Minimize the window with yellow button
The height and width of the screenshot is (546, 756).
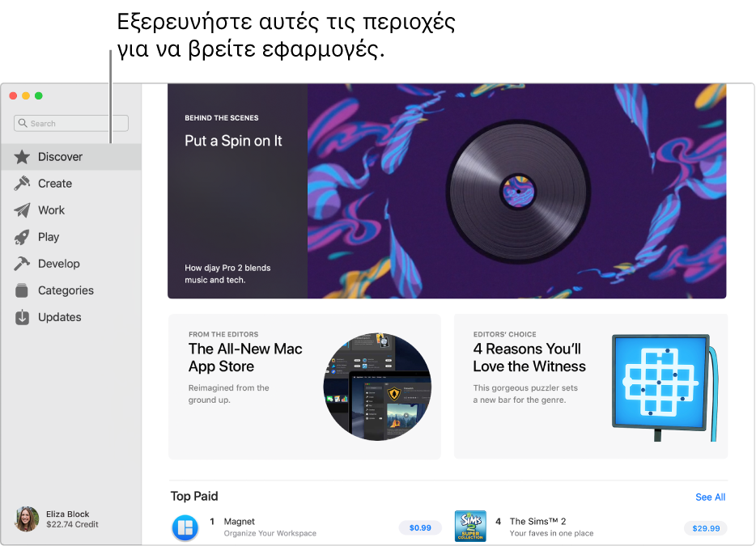click(x=26, y=96)
